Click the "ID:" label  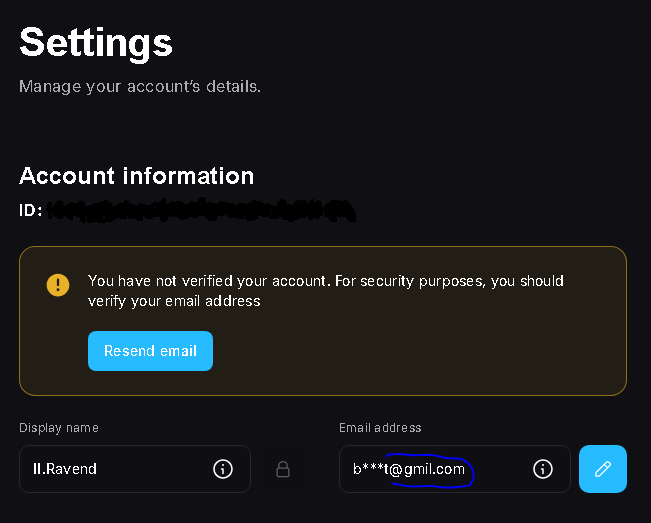pyautogui.click(x=31, y=211)
